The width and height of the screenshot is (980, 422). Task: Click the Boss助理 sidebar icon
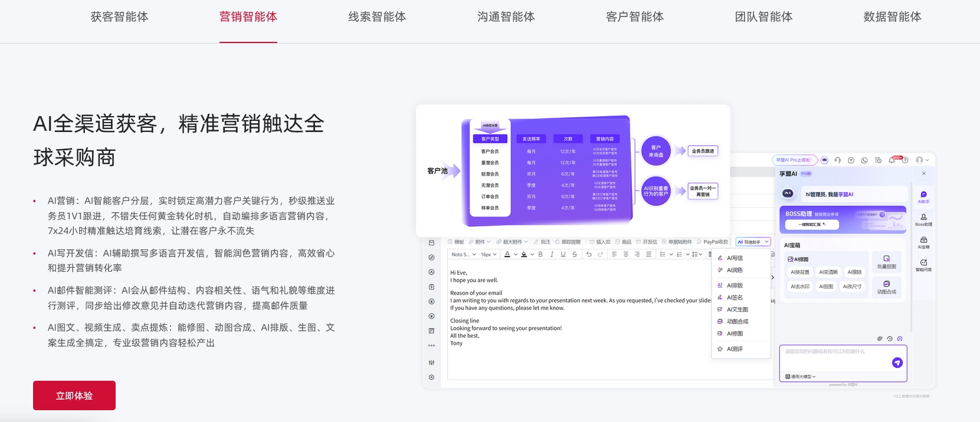[x=923, y=219]
